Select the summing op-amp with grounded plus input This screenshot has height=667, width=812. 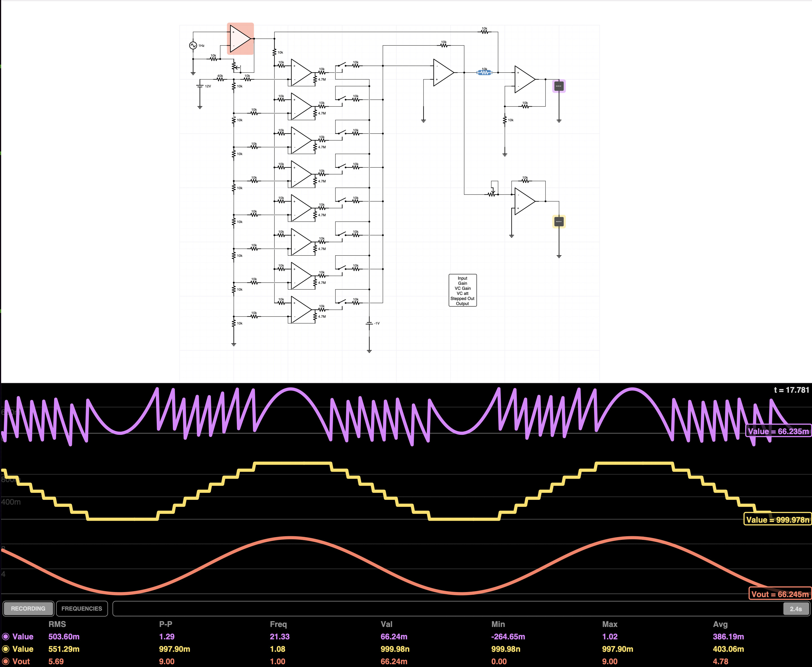tap(443, 72)
